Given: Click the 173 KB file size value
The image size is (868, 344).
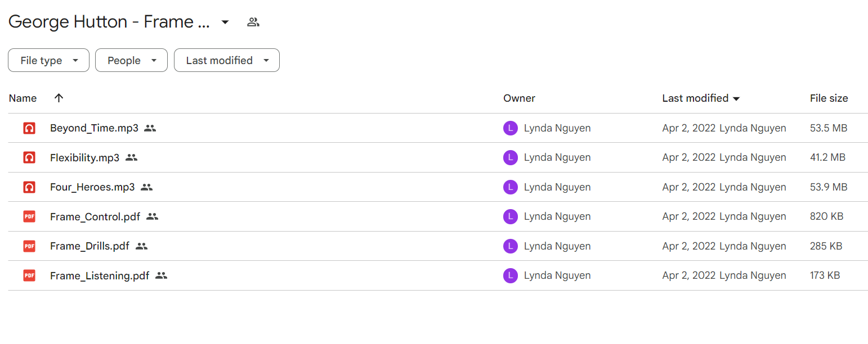Looking at the screenshot, I should point(825,275).
